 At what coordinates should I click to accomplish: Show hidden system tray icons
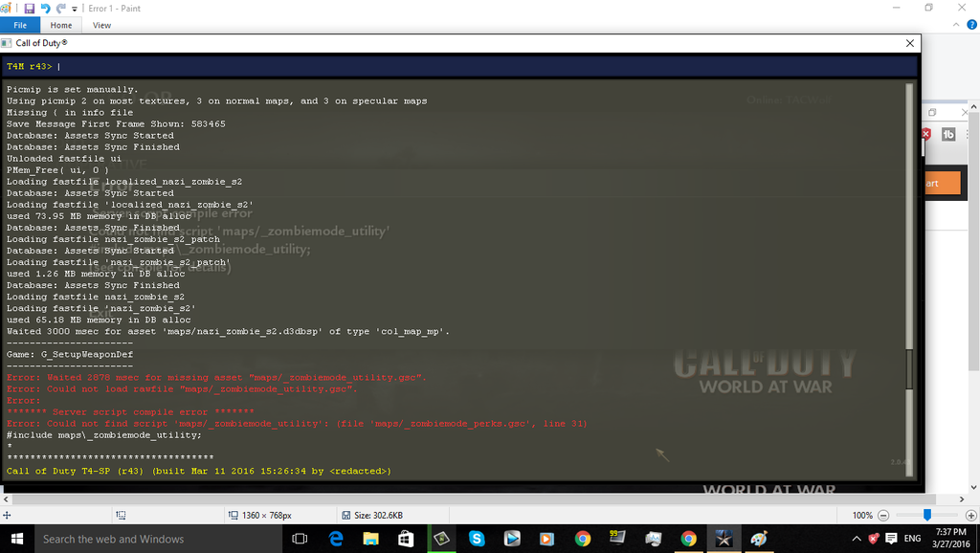pyautogui.click(x=857, y=539)
